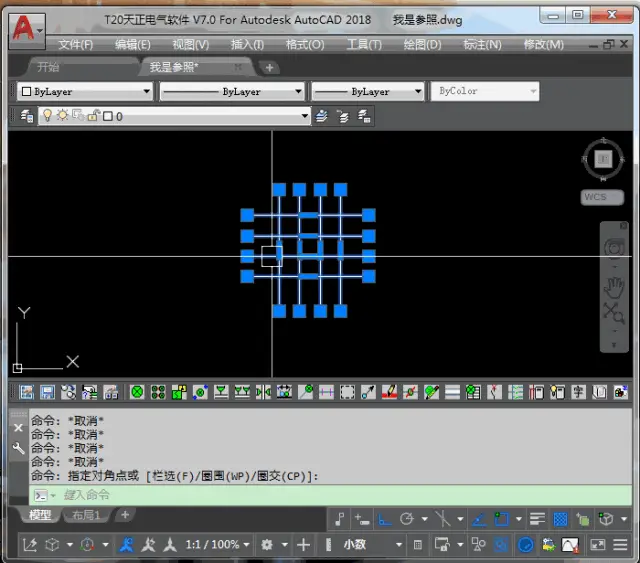The height and width of the screenshot is (563, 640).
Task: Open the 视图(V) menu
Action: (191, 44)
